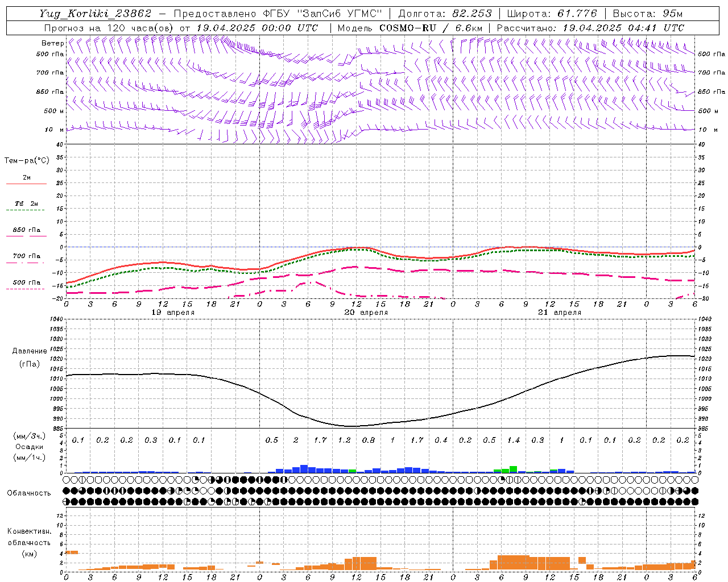This screenshot has width=728, height=582.
Task: Click the (мм/1ч.) unit label
Action: (29, 458)
